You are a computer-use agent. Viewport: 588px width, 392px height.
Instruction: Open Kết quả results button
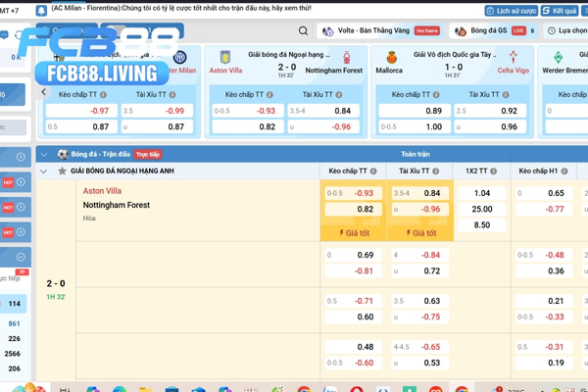[560, 11]
